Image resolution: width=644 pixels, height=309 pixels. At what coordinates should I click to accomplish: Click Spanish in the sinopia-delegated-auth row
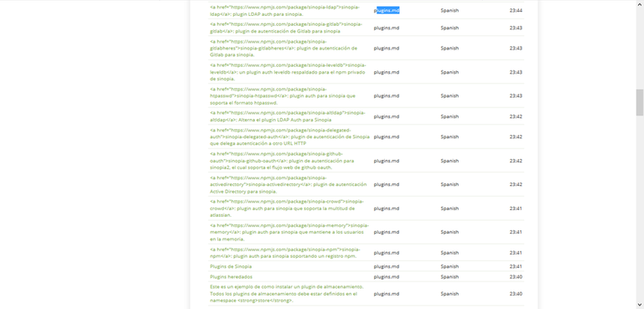(449, 136)
